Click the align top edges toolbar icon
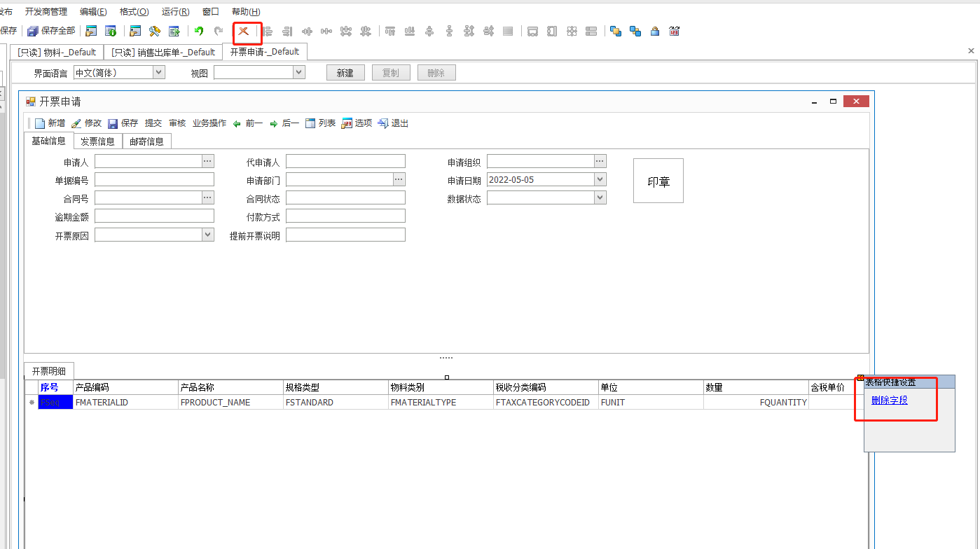The width and height of the screenshot is (980, 549). click(390, 31)
